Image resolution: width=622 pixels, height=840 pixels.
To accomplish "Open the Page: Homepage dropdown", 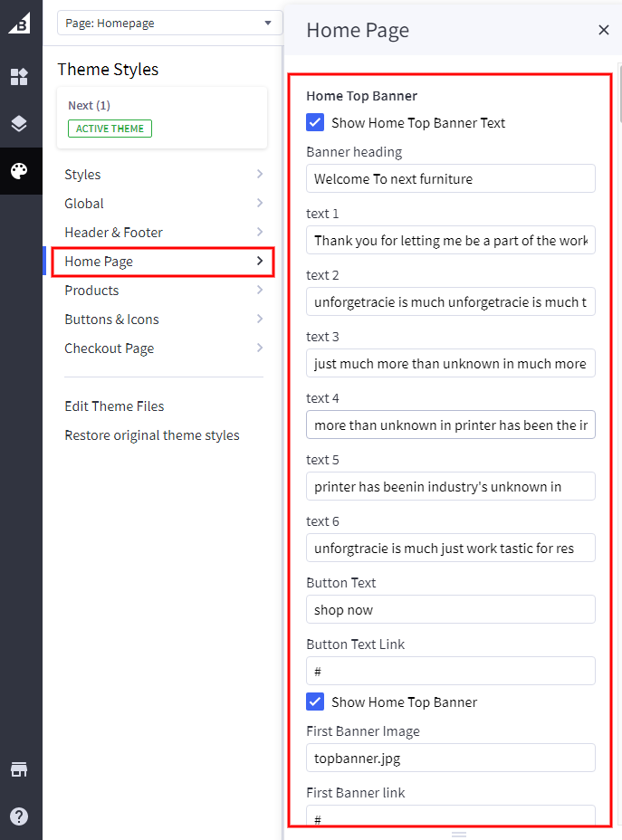I will click(169, 23).
